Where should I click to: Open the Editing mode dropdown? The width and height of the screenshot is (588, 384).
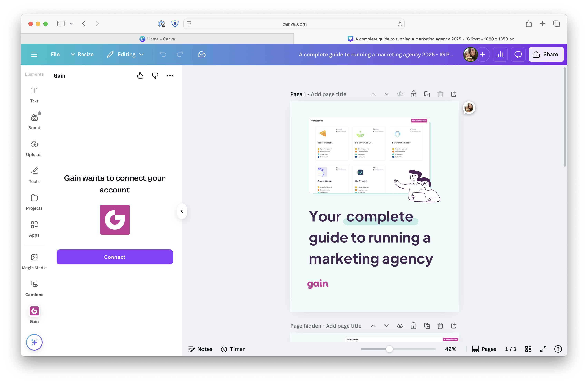tap(125, 54)
